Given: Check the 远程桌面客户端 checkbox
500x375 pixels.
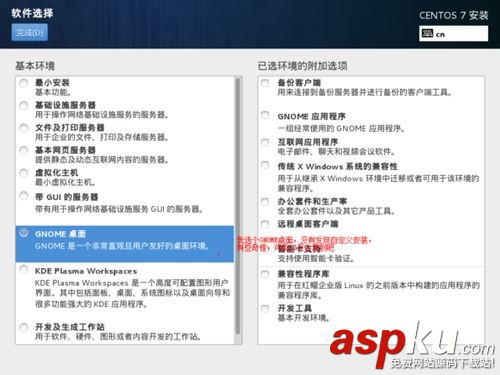Looking at the screenshot, I should (x=265, y=224).
